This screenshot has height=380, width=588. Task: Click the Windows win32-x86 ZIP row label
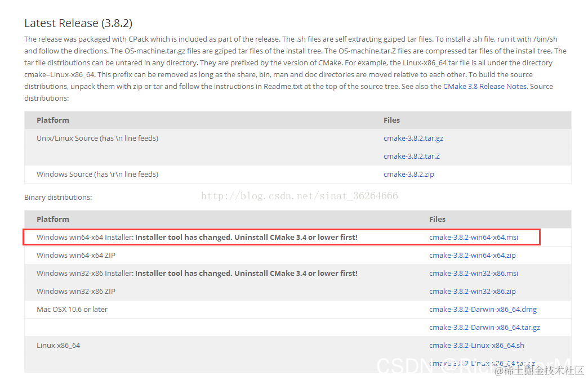[75, 291]
